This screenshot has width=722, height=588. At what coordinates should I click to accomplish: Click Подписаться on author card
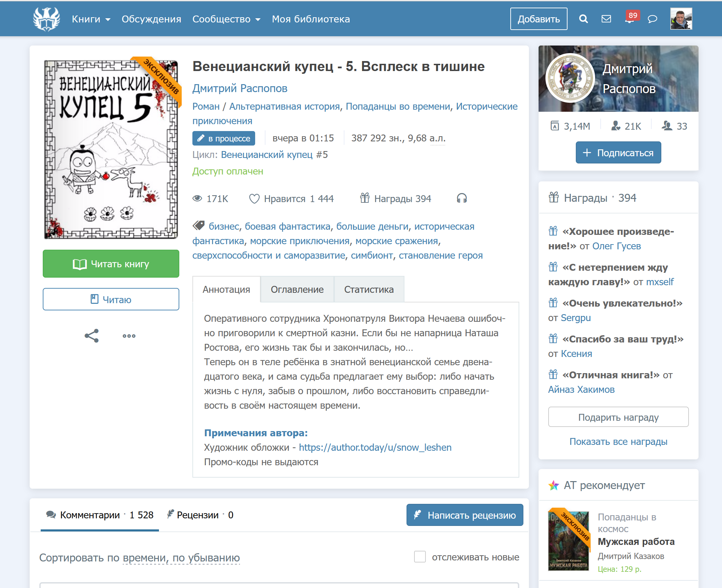[x=618, y=152]
